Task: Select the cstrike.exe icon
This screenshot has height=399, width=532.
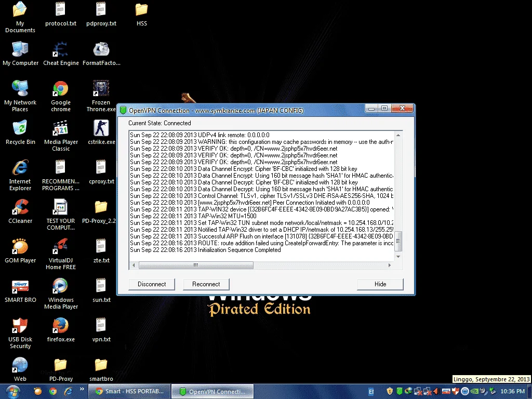Action: (101, 132)
